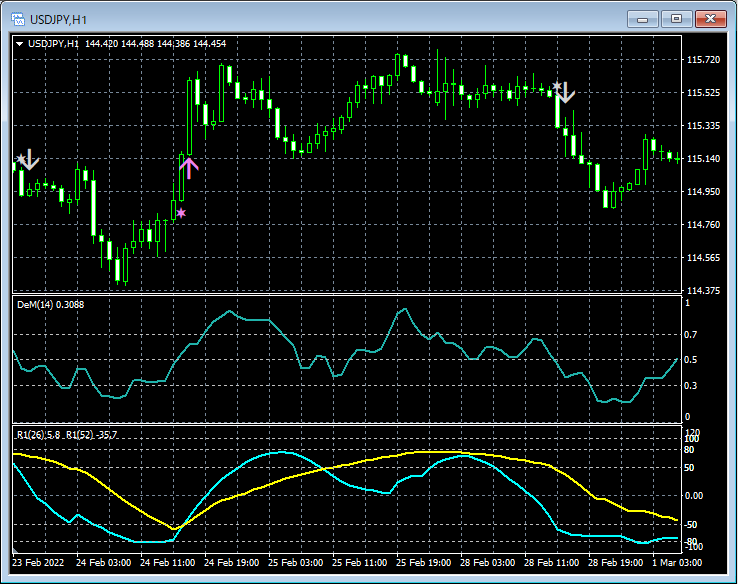Click the white star beside the right down arrow
739x584 pixels.
(x=557, y=87)
